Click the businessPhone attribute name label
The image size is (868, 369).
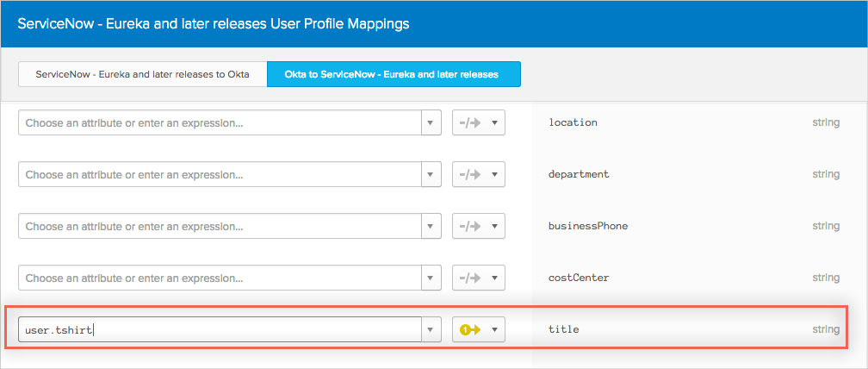(587, 226)
